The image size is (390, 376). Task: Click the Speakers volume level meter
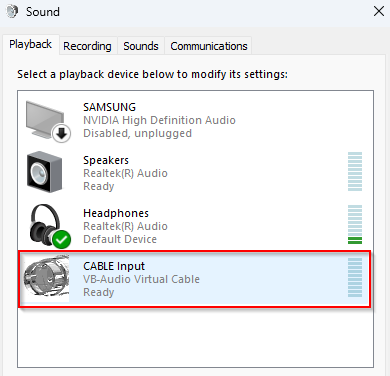point(355,171)
